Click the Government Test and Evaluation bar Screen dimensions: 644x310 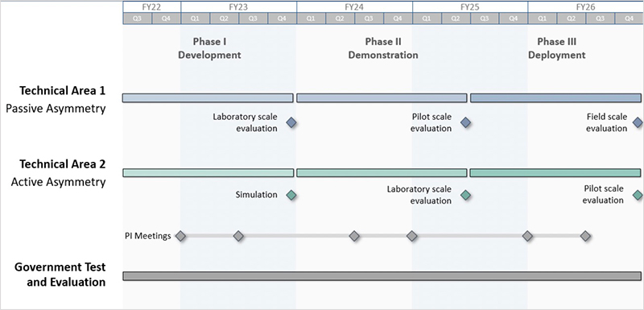[382, 276]
